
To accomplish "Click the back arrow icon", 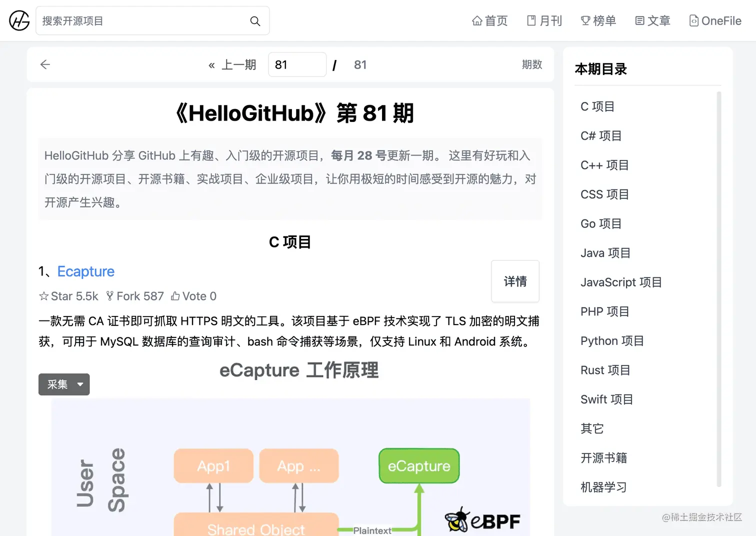I will [x=45, y=64].
